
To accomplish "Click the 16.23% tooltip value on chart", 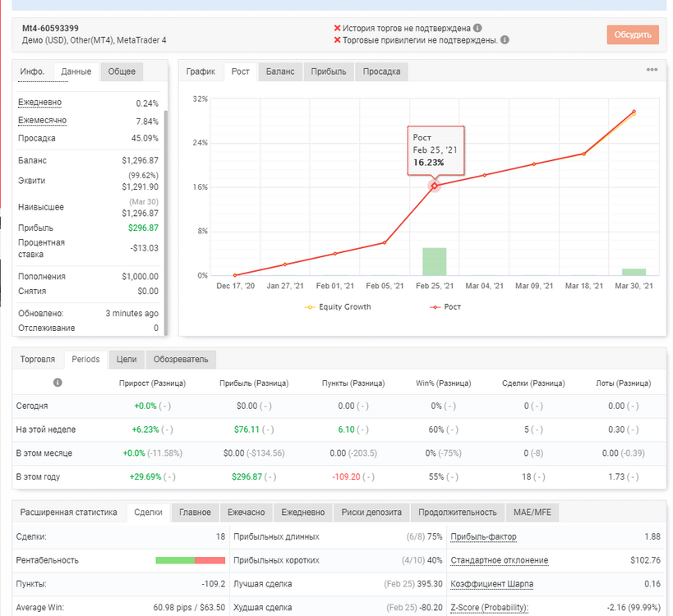I will pyautogui.click(x=428, y=163).
